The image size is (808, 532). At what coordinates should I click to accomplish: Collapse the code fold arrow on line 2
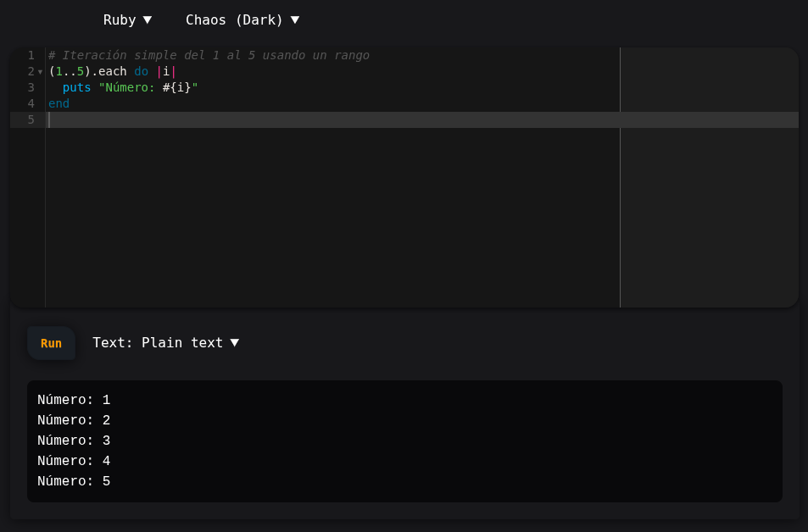[x=40, y=72]
